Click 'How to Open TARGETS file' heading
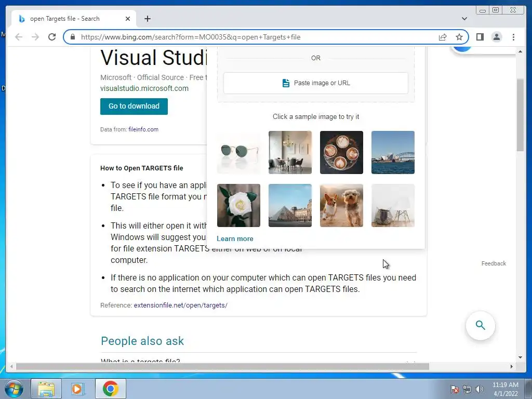Image resolution: width=532 pixels, height=399 pixels. point(141,168)
